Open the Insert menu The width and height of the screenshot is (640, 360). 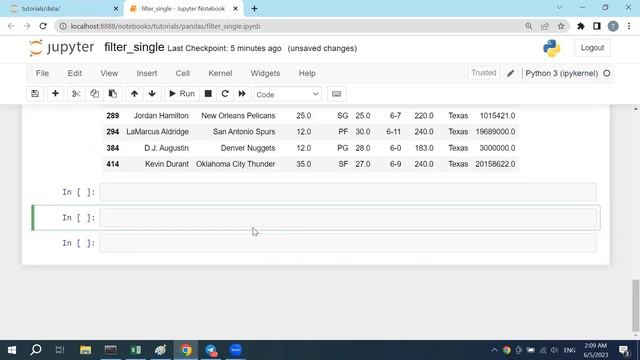coord(147,73)
